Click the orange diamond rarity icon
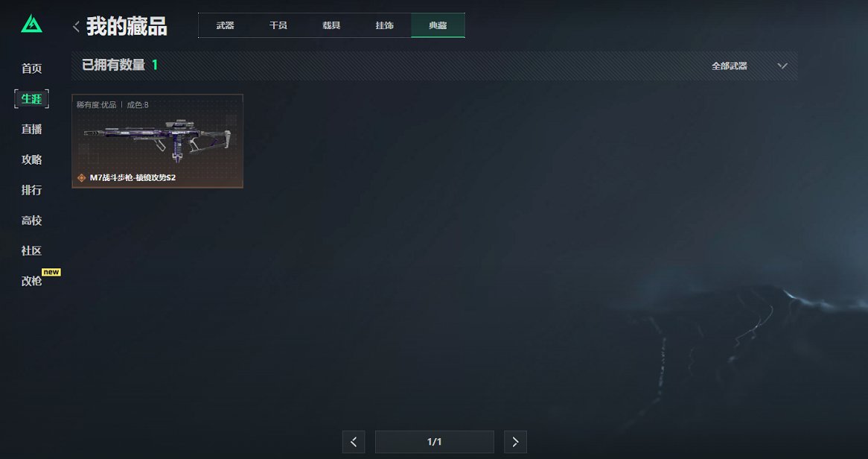The image size is (868, 459). click(81, 178)
